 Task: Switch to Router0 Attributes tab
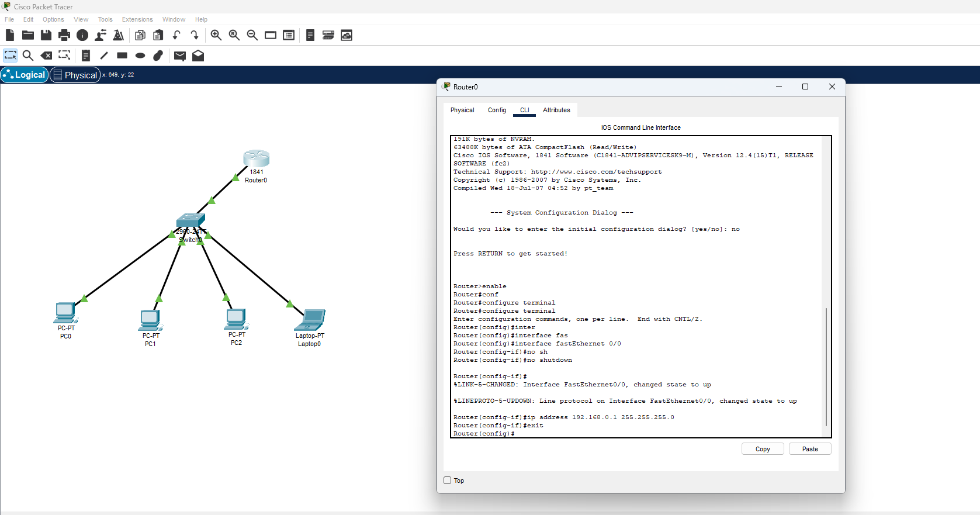point(556,110)
